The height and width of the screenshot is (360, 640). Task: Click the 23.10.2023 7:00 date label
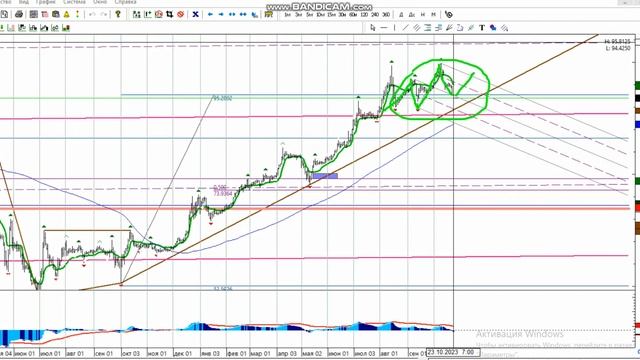[x=453, y=352]
